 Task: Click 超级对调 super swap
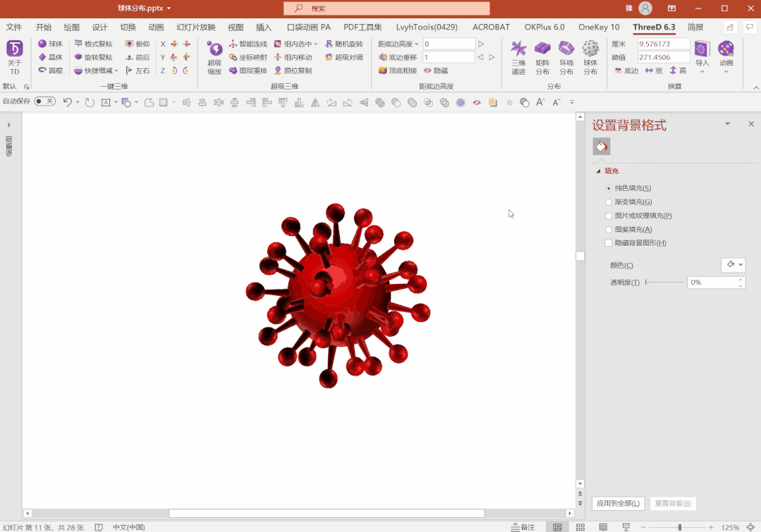point(344,57)
